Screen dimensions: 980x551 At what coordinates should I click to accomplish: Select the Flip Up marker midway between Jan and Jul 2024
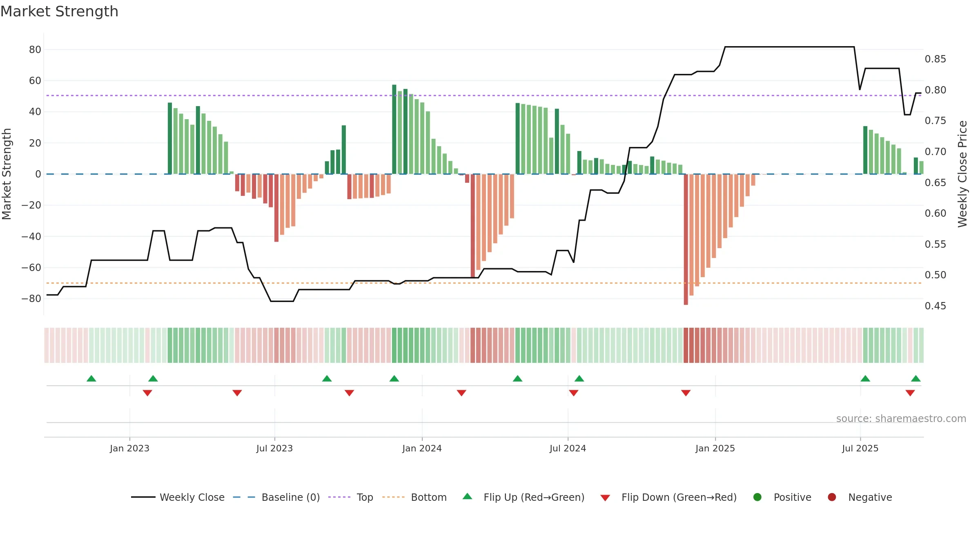pos(518,378)
